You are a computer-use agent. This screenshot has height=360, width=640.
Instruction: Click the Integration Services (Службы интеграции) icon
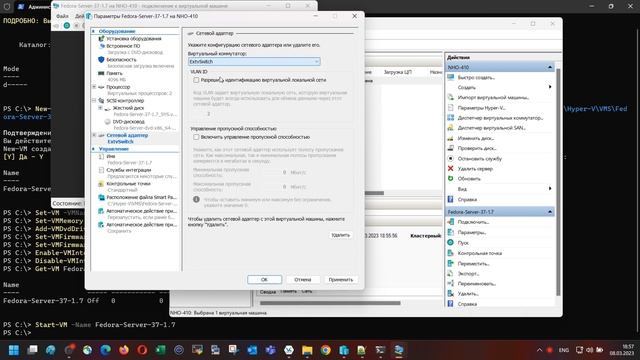coord(101,170)
